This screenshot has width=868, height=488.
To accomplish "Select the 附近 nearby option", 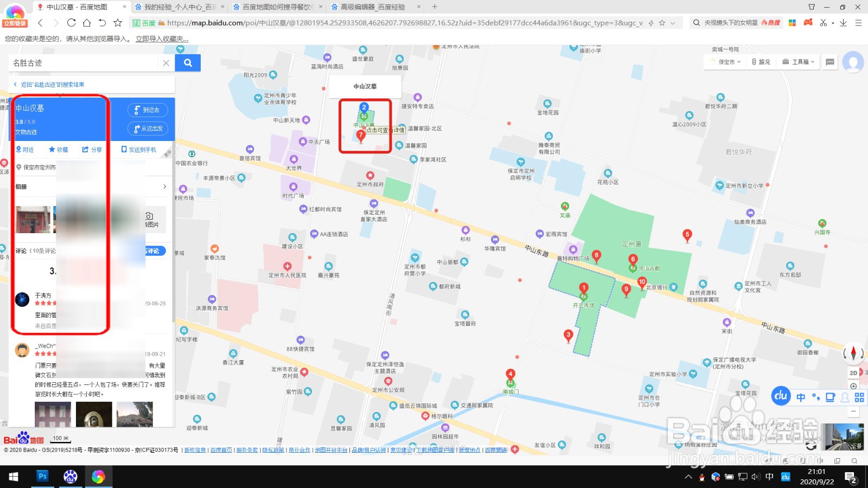I will 25,150.
